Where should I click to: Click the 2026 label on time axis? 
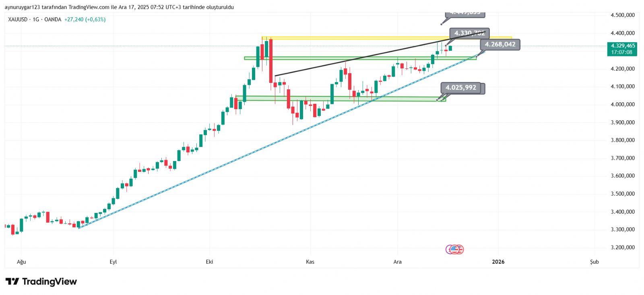(498, 262)
